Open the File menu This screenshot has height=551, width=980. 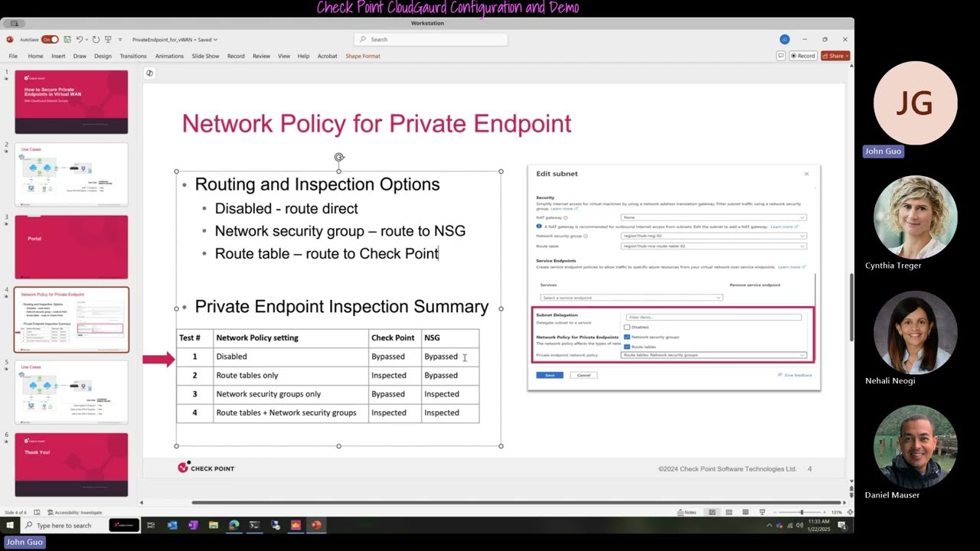pos(13,56)
